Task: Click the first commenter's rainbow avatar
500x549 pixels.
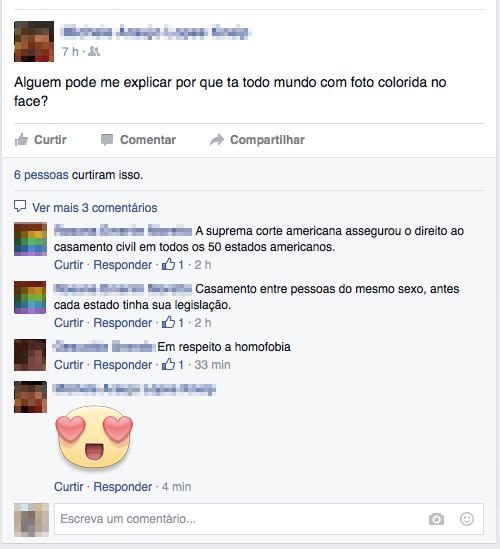Action: click(x=30, y=239)
